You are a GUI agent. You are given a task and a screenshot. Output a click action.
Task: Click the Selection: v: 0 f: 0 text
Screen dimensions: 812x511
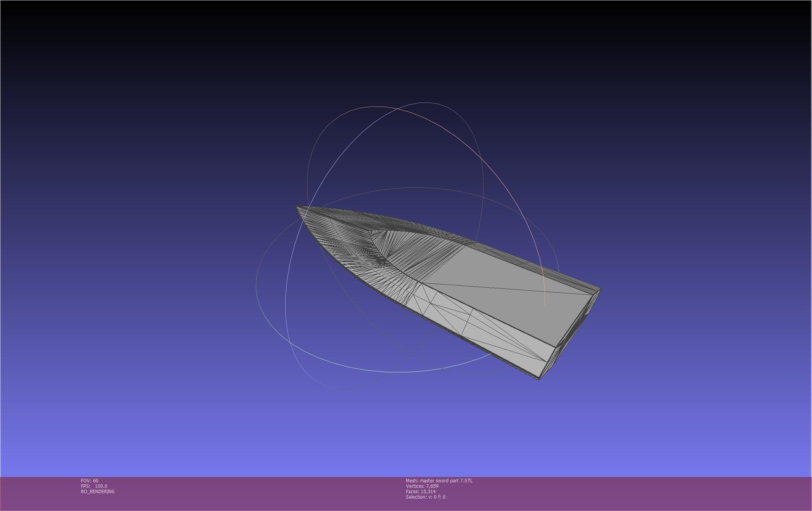426,497
